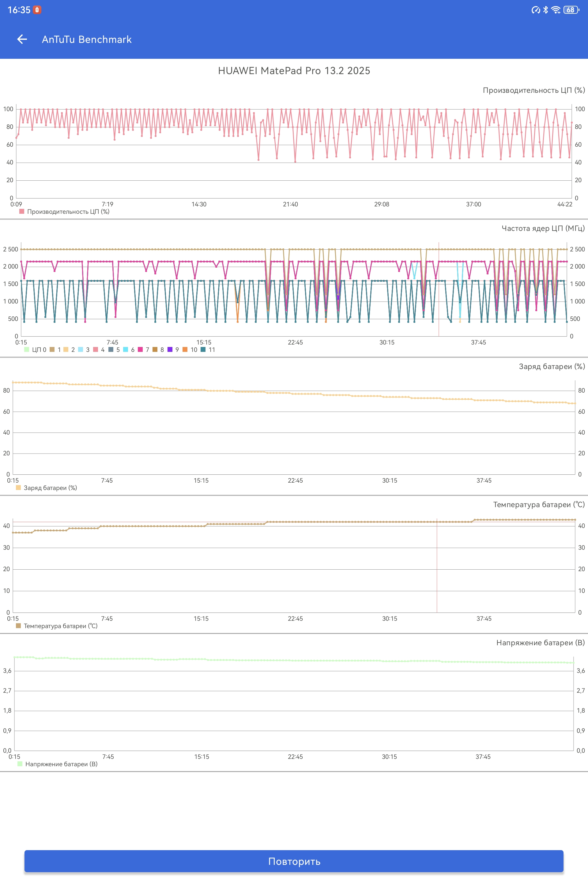Tap the back arrow icon
The width and height of the screenshot is (588, 882).
tap(22, 40)
